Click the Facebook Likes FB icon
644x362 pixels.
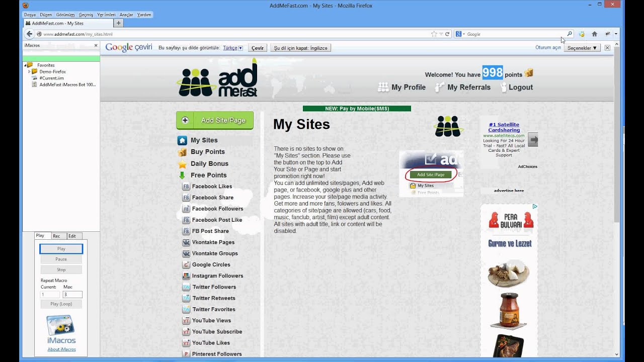pyautogui.click(x=186, y=187)
